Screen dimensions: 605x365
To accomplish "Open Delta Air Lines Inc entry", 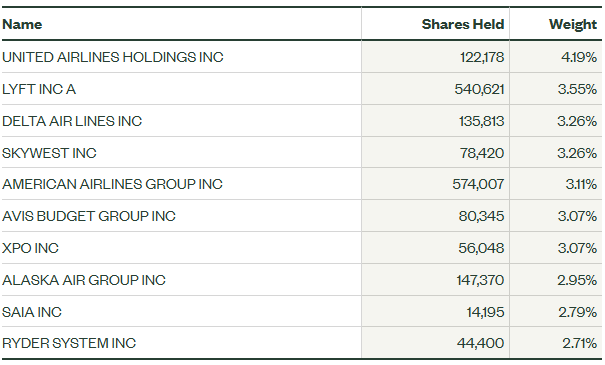I will tap(72, 121).
